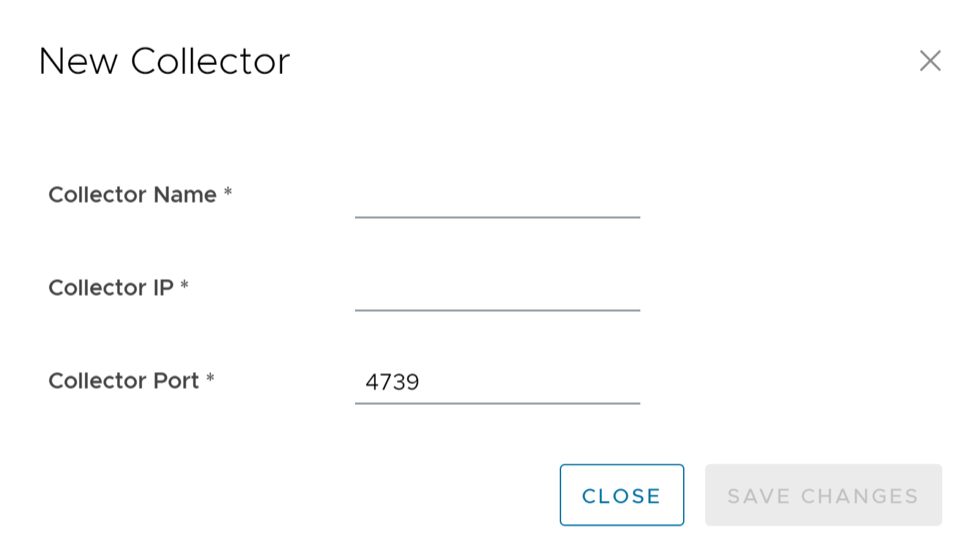Image resolution: width=972 pixels, height=559 pixels.
Task: Click the SAVE CHANGES button
Action: tap(823, 495)
